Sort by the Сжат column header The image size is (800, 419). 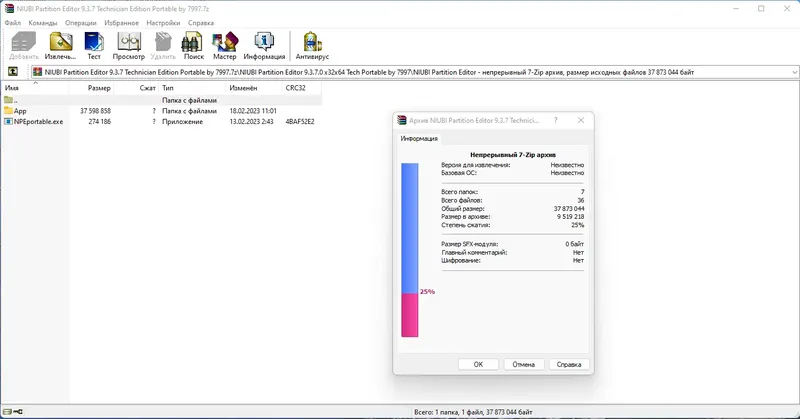click(x=136, y=88)
